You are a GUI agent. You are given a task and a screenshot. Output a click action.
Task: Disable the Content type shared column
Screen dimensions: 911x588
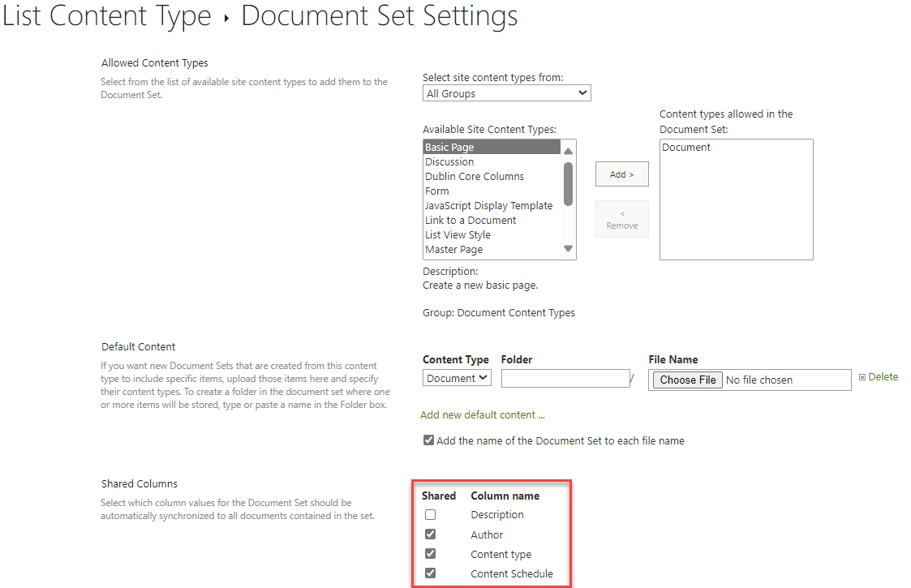pos(428,553)
